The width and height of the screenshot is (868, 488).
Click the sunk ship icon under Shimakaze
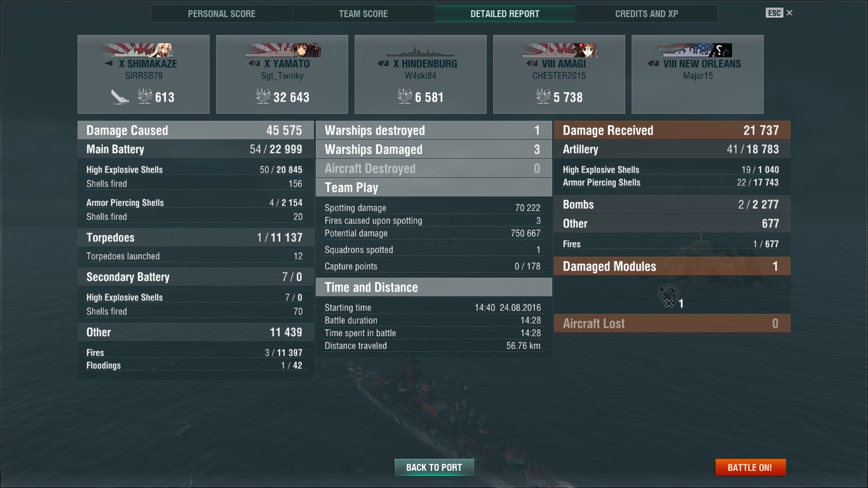click(x=119, y=97)
